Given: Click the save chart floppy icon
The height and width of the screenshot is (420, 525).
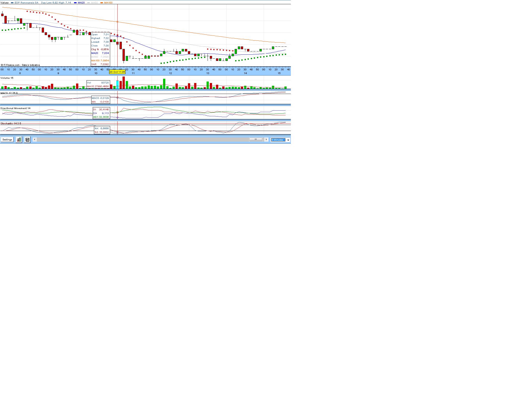Looking at the screenshot, I should click(27, 140).
